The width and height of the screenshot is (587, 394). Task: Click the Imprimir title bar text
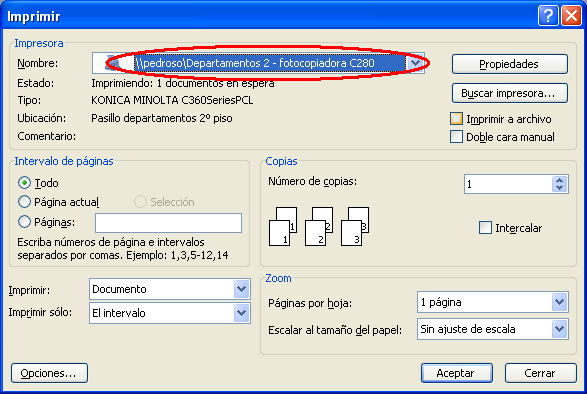pyautogui.click(x=34, y=16)
